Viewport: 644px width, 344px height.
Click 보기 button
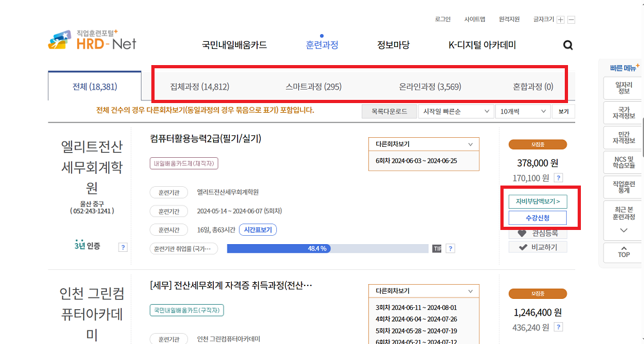(x=563, y=111)
